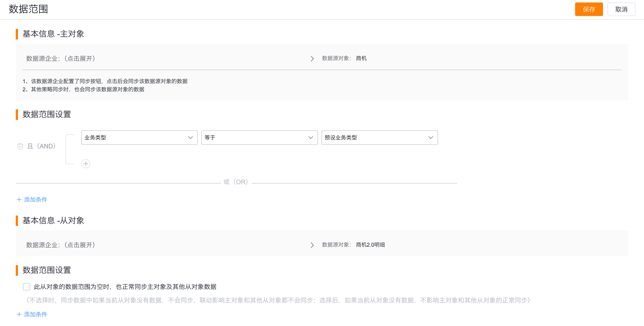Click 添加条件 below the 或 (OR) divider
Image resolution: width=644 pixels, height=326 pixels.
(32, 200)
